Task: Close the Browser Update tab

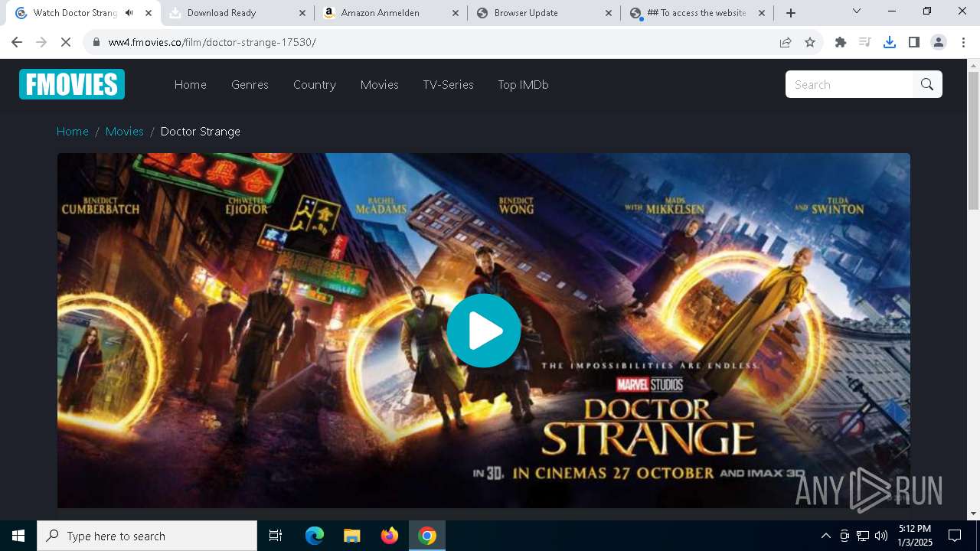Action: click(608, 13)
